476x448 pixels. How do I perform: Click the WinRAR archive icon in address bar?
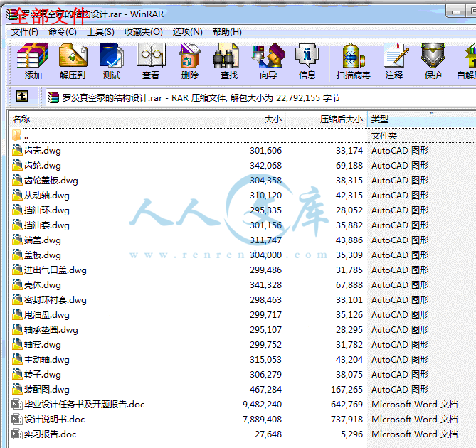point(53,97)
